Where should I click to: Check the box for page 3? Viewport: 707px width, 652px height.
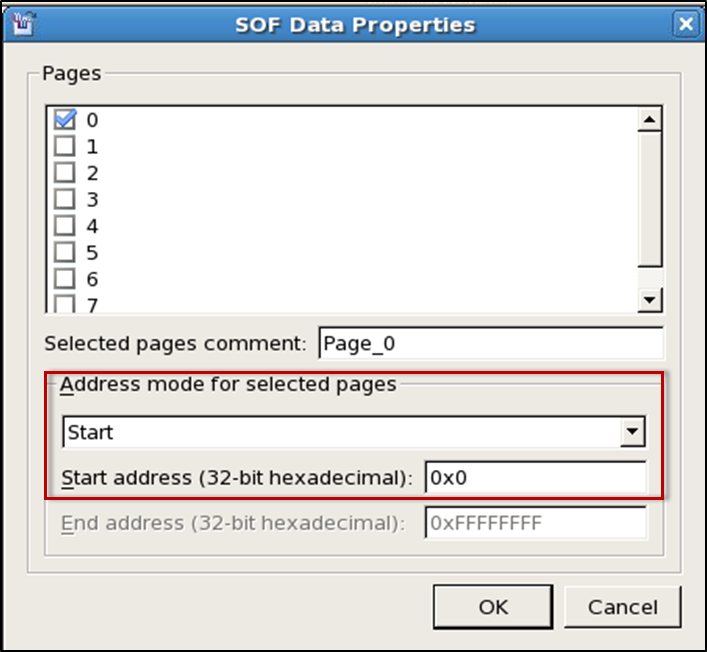65,199
